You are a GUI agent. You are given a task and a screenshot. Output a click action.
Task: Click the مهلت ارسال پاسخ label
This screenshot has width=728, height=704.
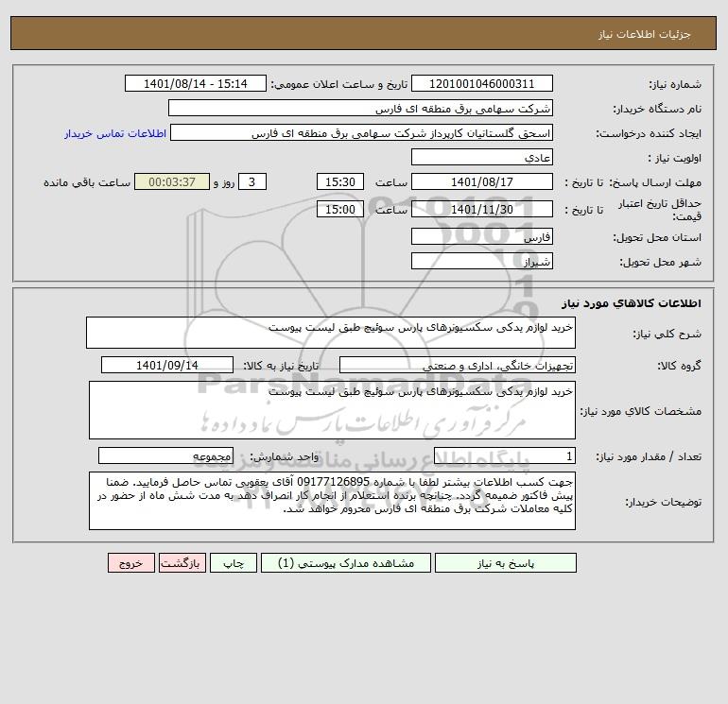655,182
